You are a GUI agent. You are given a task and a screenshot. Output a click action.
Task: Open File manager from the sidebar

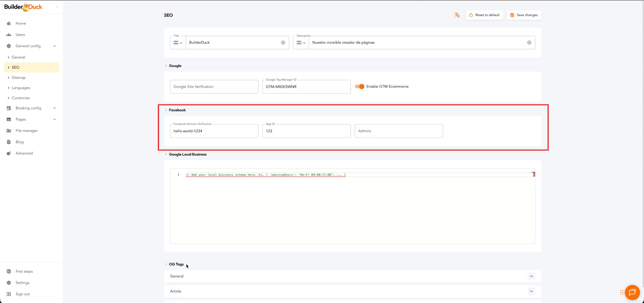tap(27, 131)
